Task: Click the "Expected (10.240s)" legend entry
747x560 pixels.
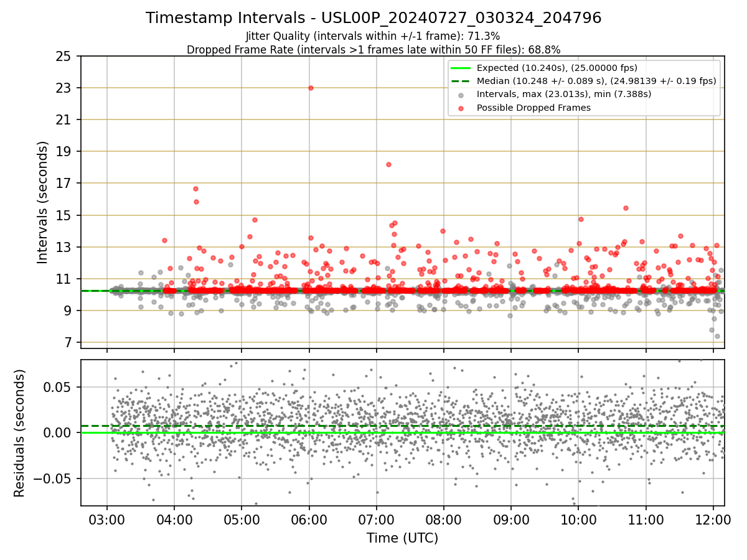Action: (x=557, y=68)
